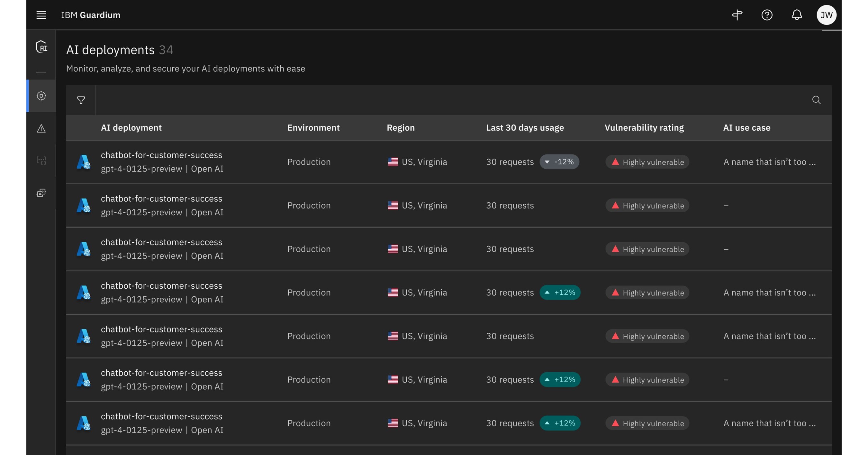
Task: Open the JW user avatar menu
Action: click(x=826, y=15)
